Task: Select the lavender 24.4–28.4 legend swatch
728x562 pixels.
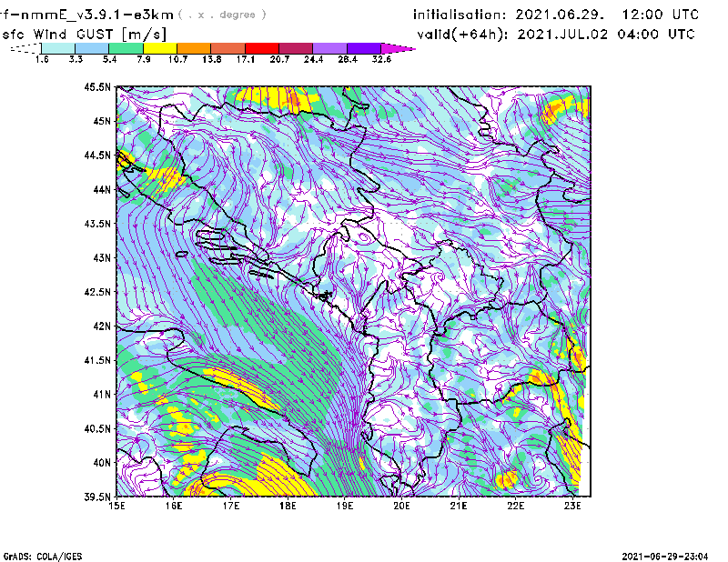Action: click(x=329, y=48)
